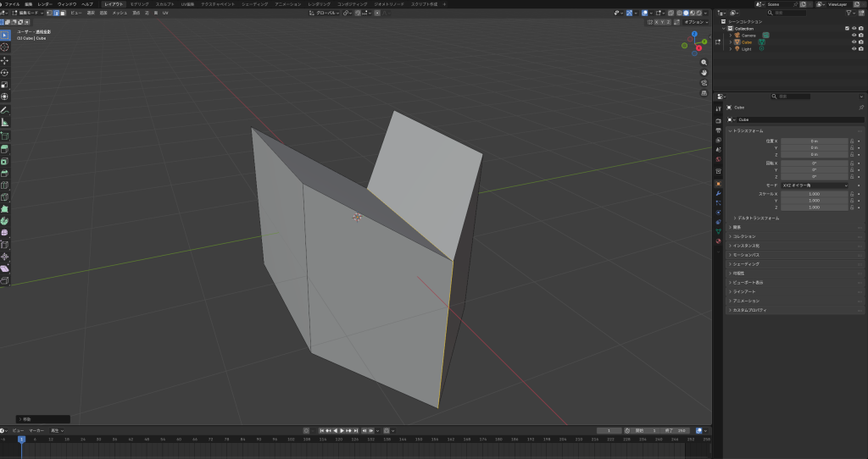Open the XYZ オイラー角 rotation mode dropdown

pyautogui.click(x=815, y=185)
